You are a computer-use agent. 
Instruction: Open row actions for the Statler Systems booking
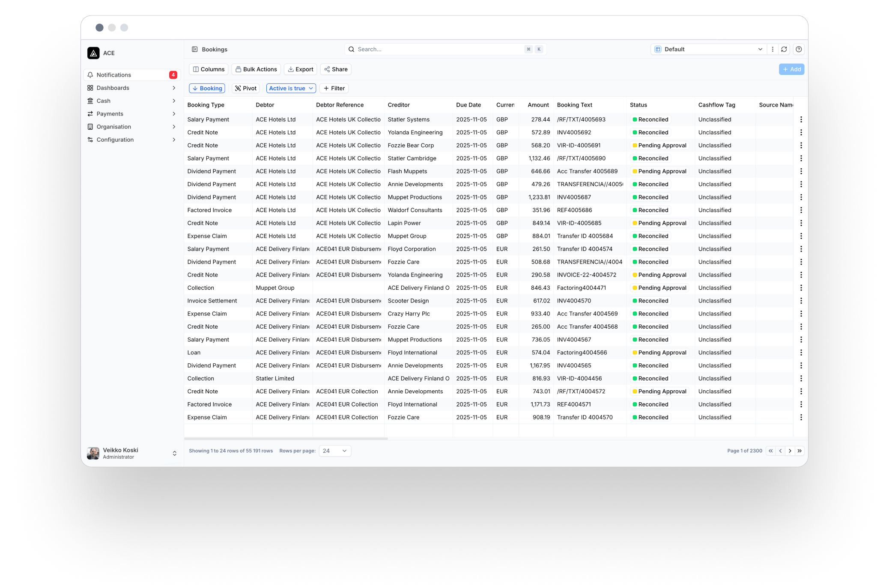point(801,119)
